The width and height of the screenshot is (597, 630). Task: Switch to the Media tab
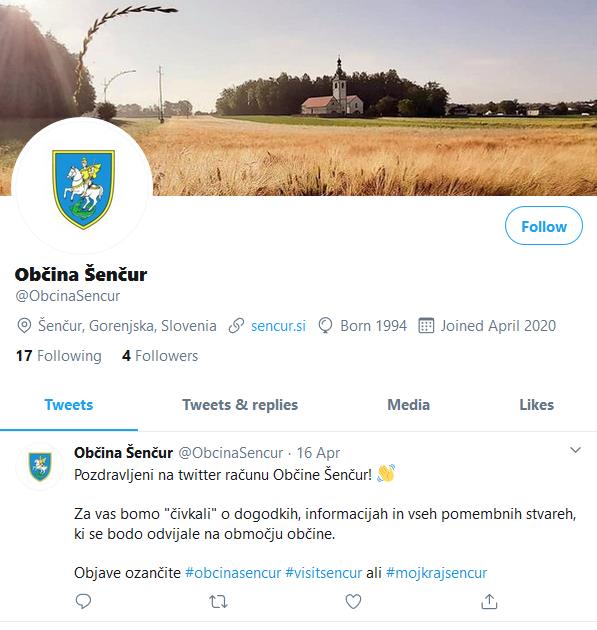pyautogui.click(x=409, y=405)
